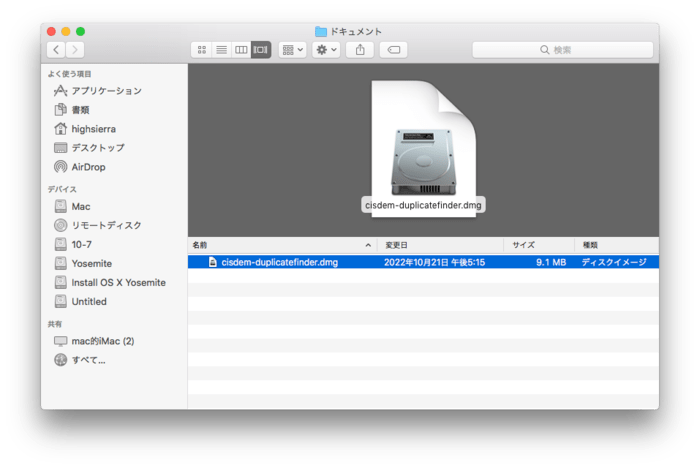Click the Edit Tags toolbar button
Viewport: 700px width, 468px height.
[393, 50]
